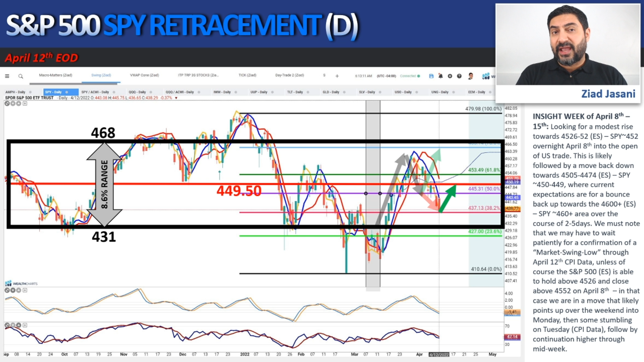
Task: Maximize the price pane with the plus box
Action: pyautogui.click(x=25, y=103)
